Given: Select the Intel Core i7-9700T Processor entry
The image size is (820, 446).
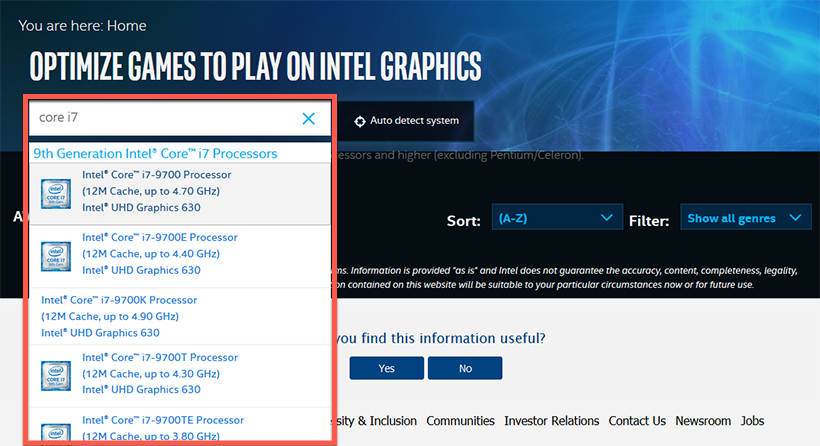Looking at the screenshot, I should coord(160,357).
